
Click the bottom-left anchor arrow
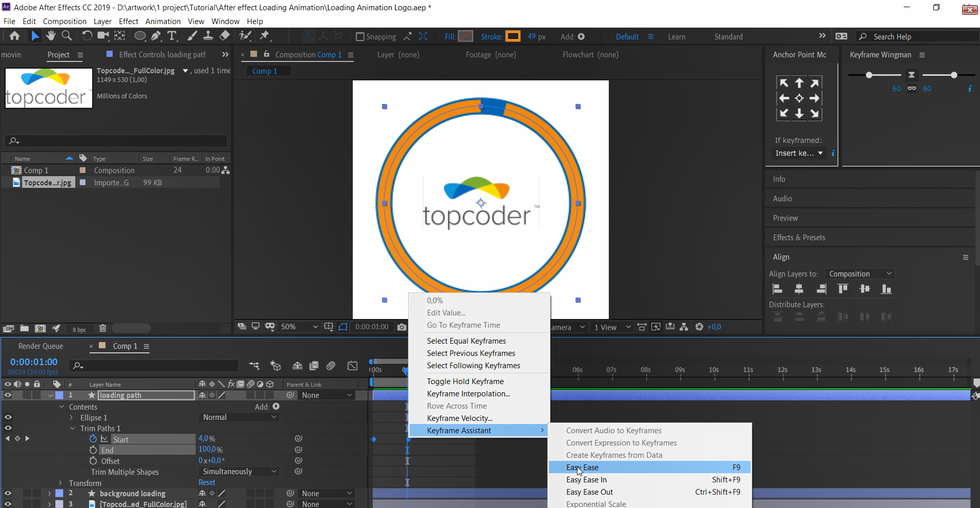click(x=784, y=114)
